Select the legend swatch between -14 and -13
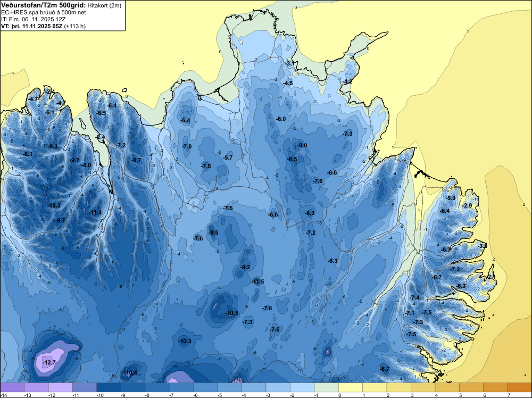532x398 pixels. (x=12, y=387)
